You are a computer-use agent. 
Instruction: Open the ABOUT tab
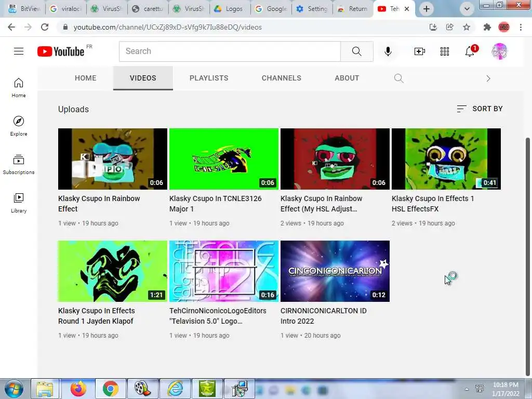pos(347,78)
